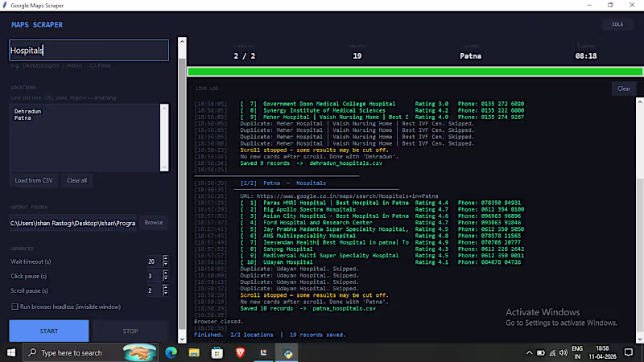Click the volume speaker tray icon
This screenshot has width=644, height=362.
(563, 352)
